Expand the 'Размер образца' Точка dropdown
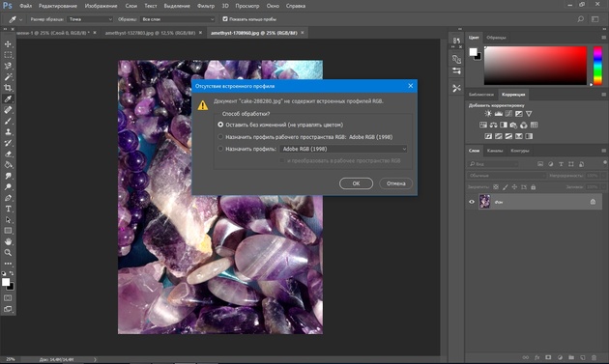Screen dimensions: 609x364 [x=90, y=19]
